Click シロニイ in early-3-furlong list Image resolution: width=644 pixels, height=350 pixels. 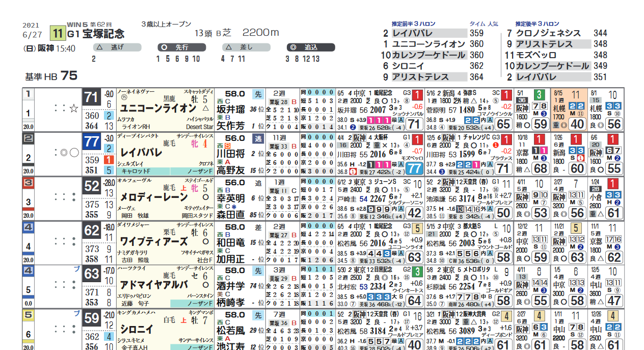(x=408, y=66)
